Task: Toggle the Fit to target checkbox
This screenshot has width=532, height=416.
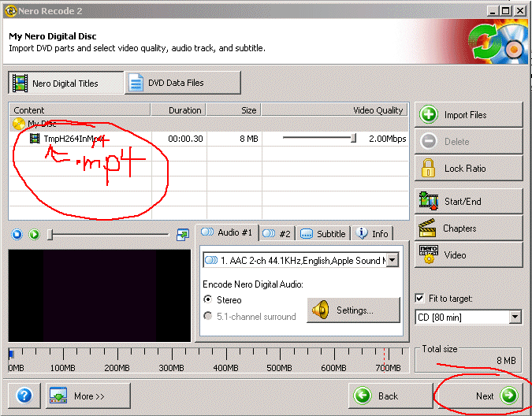Action: click(420, 298)
